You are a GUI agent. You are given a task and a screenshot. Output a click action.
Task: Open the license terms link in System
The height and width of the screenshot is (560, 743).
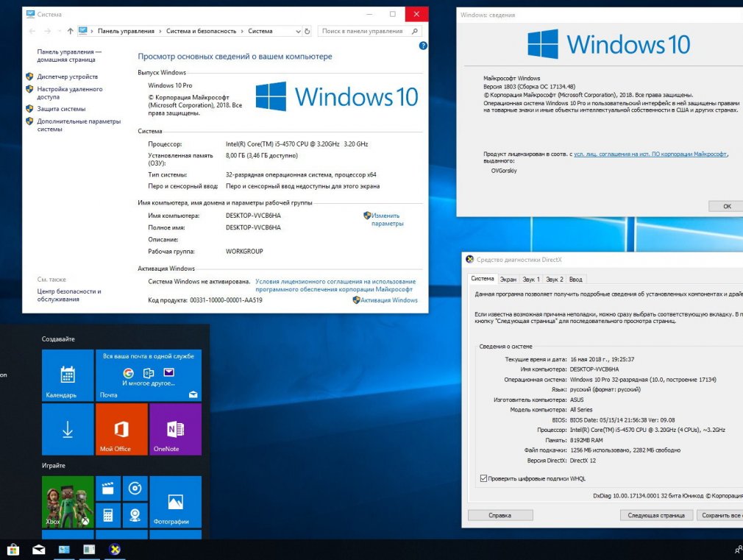(335, 286)
